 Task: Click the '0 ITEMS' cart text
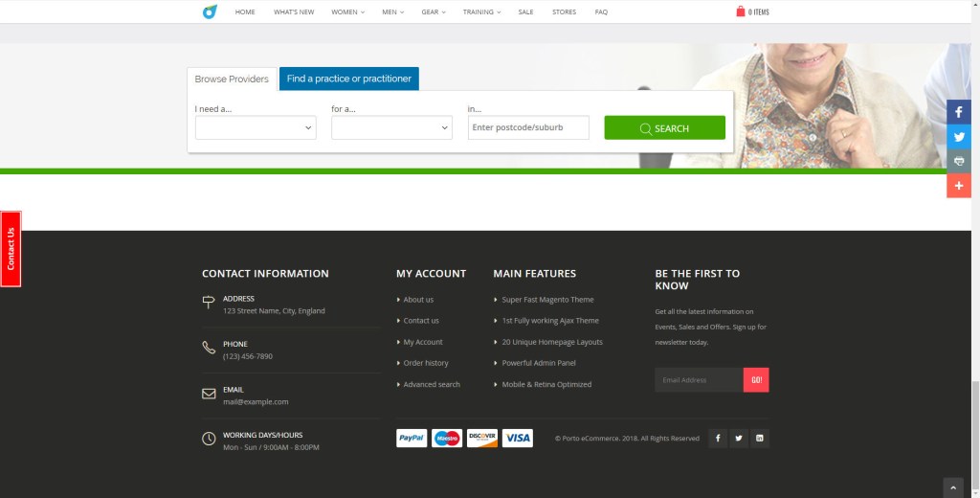(759, 11)
